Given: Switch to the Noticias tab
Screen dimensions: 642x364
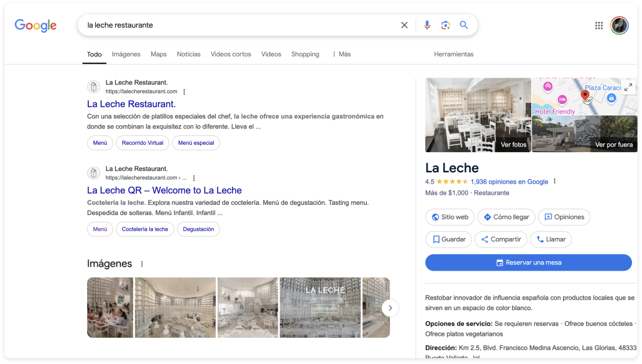Looking at the screenshot, I should (189, 54).
